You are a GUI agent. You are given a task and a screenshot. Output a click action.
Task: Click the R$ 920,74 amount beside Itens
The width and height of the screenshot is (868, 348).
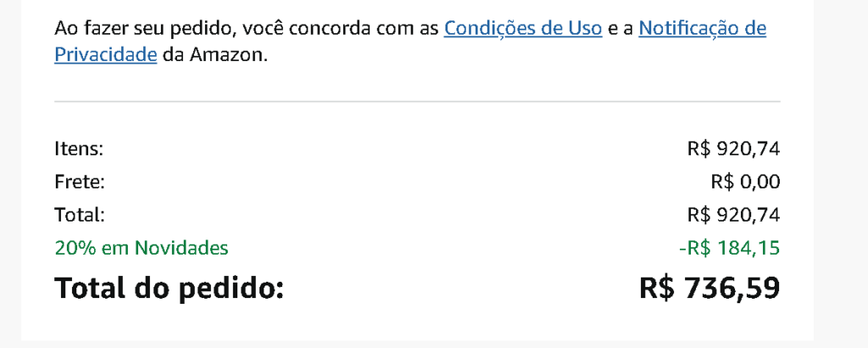[x=733, y=149]
